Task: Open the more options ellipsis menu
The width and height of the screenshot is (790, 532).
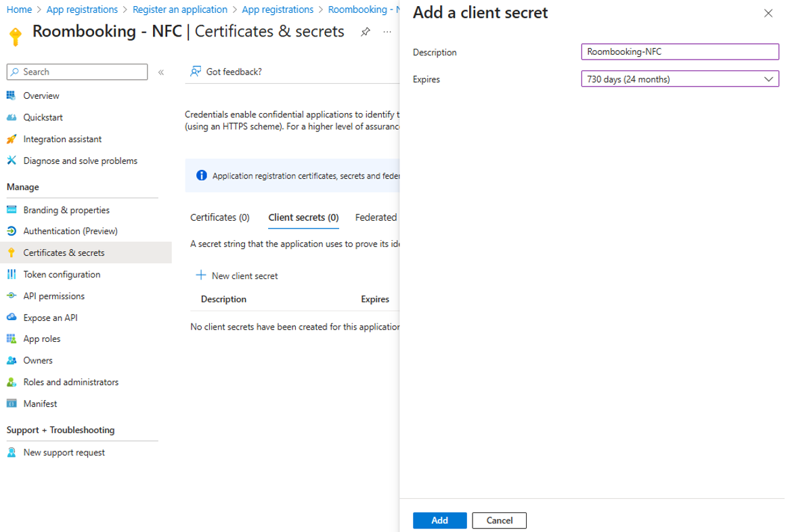Action: [x=387, y=32]
